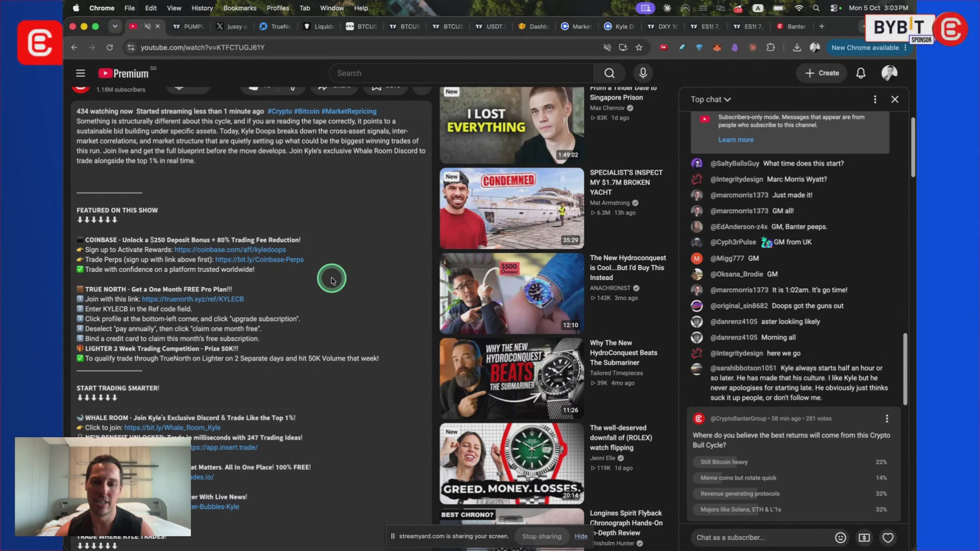Click the YouTube search input field
Image resolution: width=980 pixels, height=551 pixels.
pyautogui.click(x=462, y=73)
